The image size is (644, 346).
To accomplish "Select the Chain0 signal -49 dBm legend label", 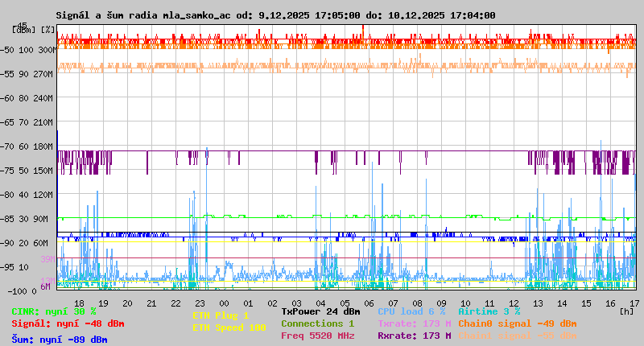I will [x=517, y=323].
